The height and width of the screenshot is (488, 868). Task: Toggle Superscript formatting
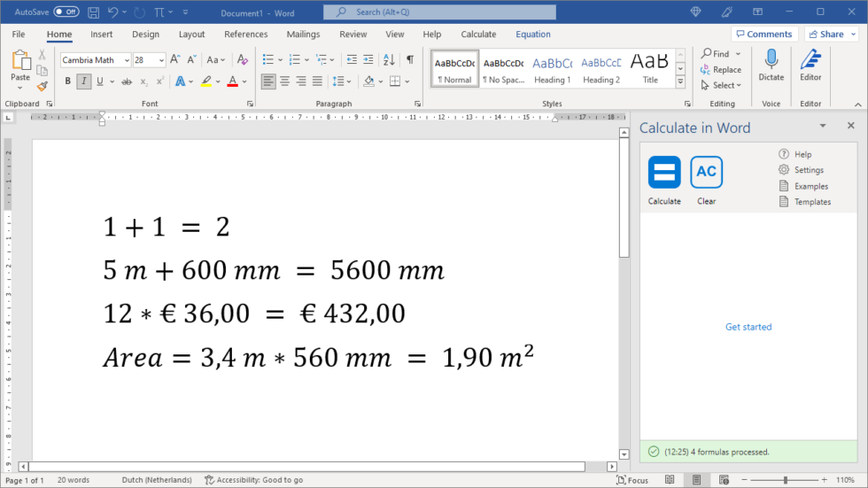160,81
